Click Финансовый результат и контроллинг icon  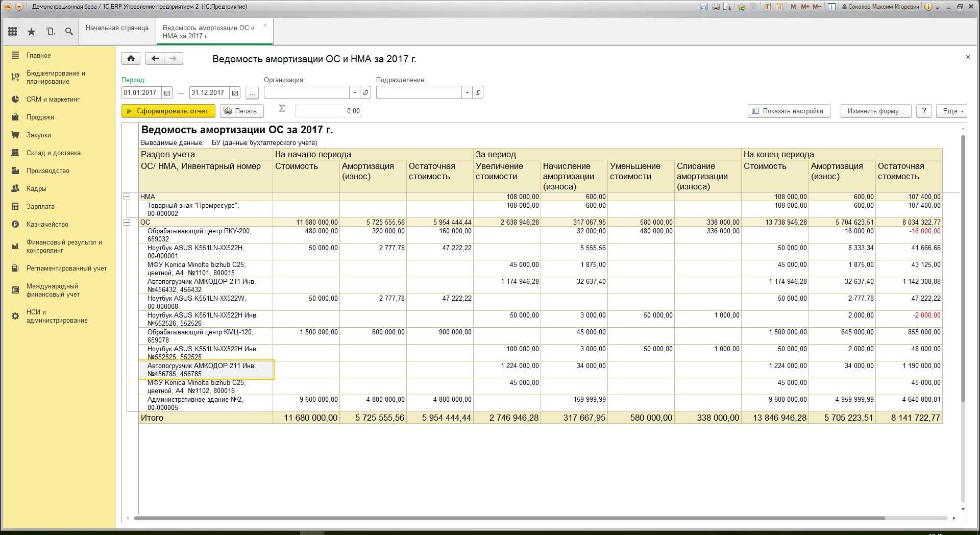(x=15, y=247)
